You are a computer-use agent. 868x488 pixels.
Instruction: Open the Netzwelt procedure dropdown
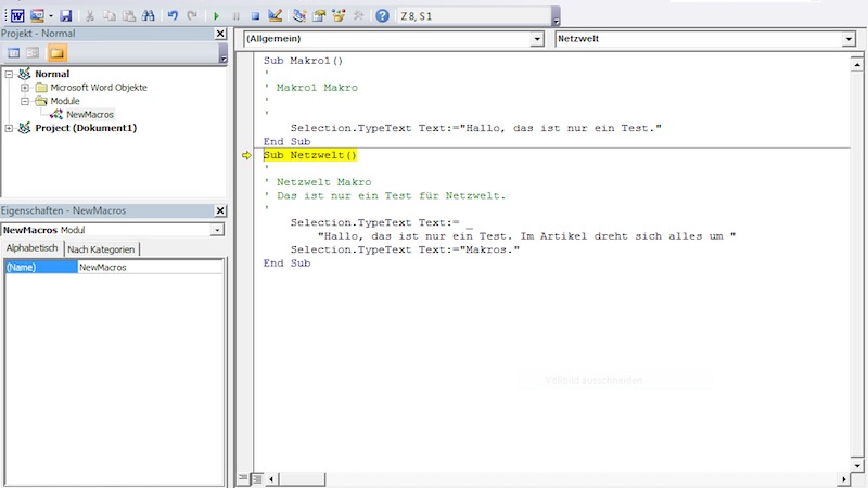(x=848, y=39)
